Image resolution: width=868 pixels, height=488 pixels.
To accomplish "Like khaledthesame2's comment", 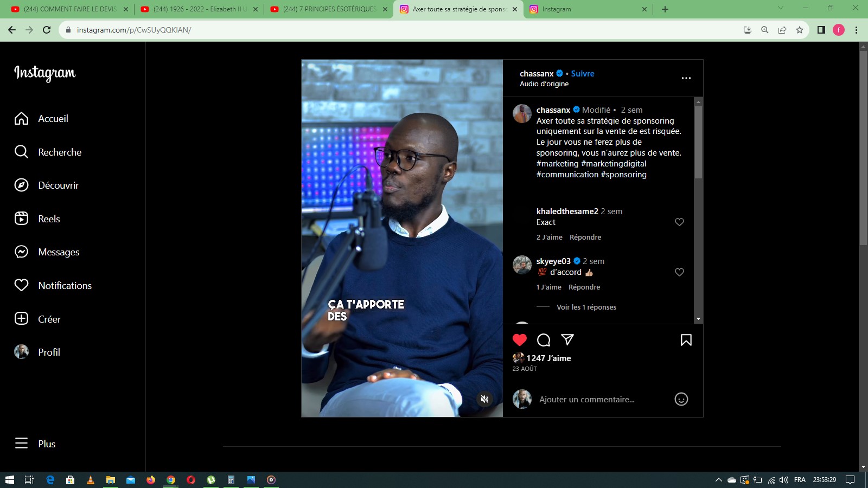I will pyautogui.click(x=679, y=222).
